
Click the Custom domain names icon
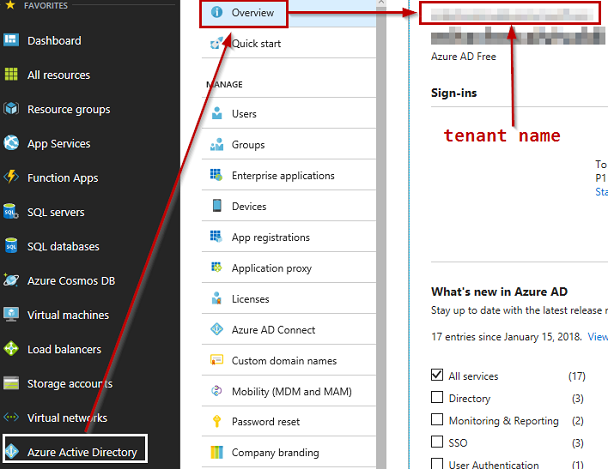217,360
